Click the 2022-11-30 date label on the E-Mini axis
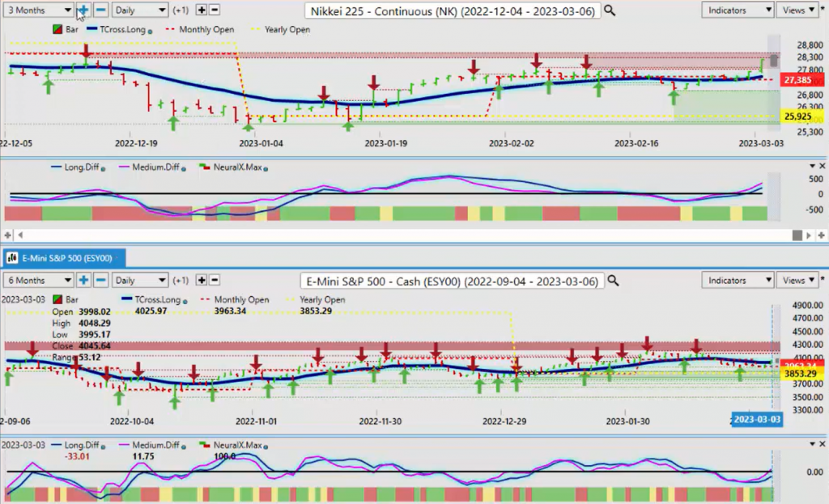This screenshot has width=829, height=504. (x=380, y=421)
